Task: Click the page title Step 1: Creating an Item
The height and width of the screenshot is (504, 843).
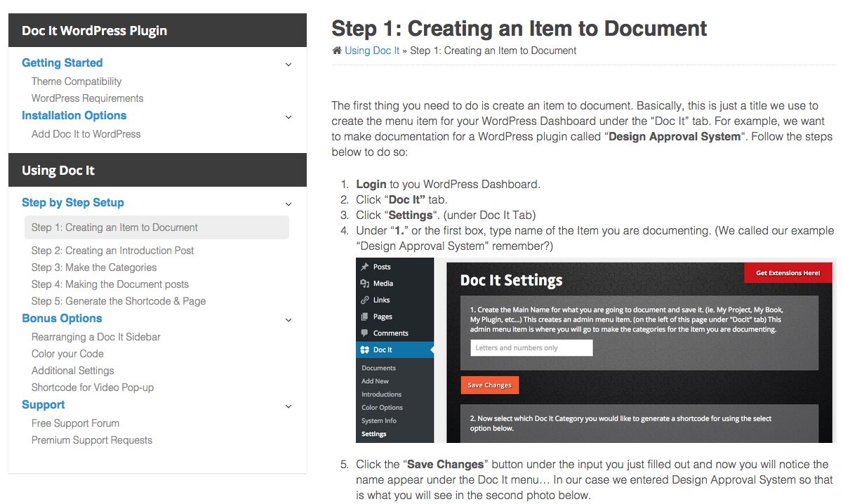Action: 519,29
